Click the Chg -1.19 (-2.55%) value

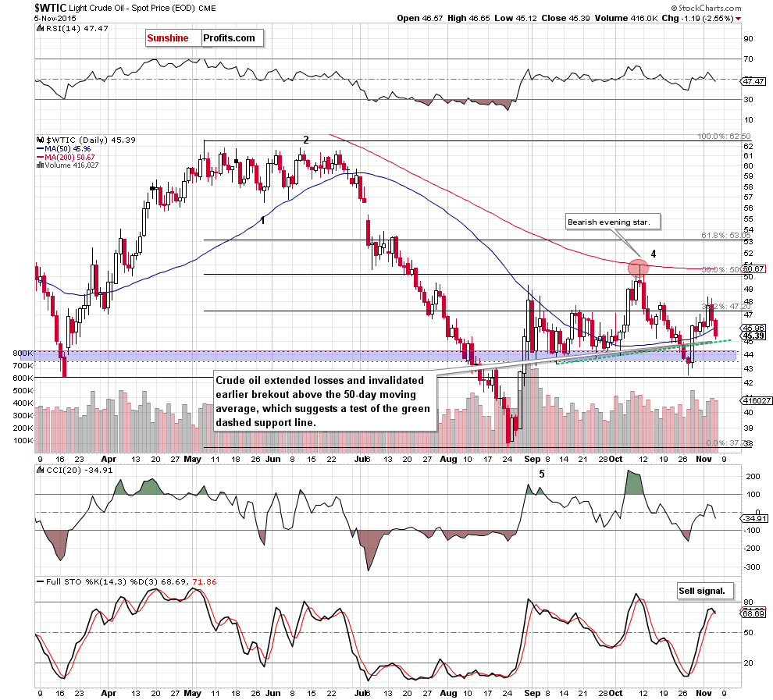click(697, 18)
